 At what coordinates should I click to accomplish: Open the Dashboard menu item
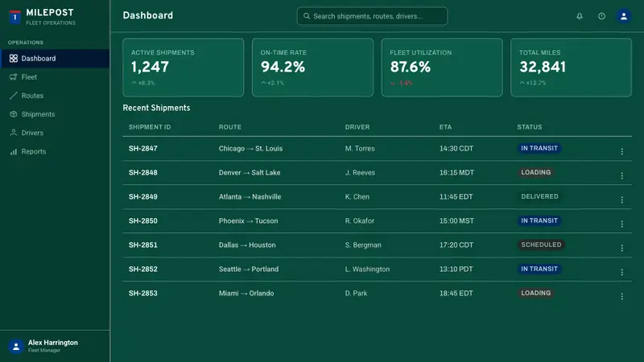click(55, 58)
